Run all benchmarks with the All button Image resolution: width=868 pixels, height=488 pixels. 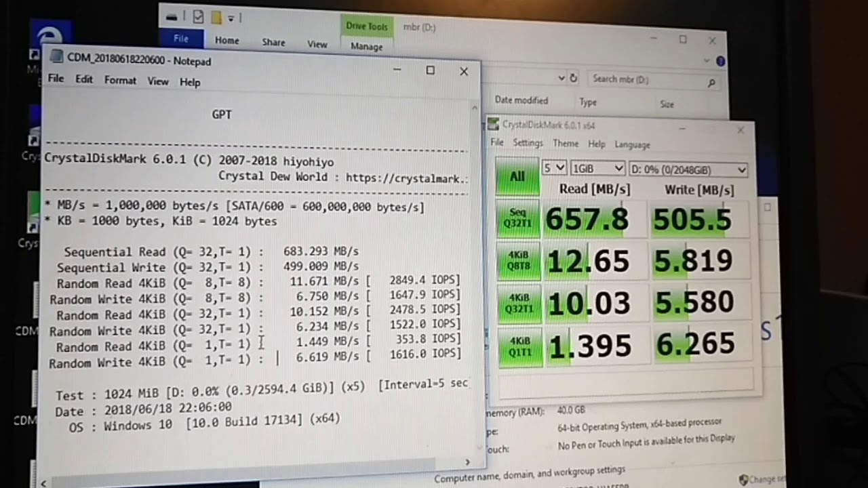pos(517,176)
